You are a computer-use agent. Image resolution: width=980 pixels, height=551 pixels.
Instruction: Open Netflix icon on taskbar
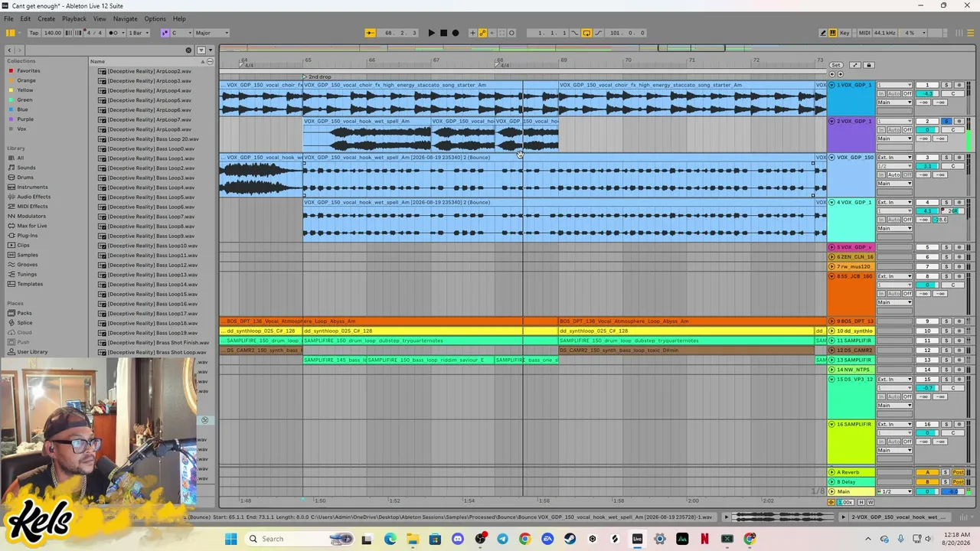pyautogui.click(x=704, y=539)
